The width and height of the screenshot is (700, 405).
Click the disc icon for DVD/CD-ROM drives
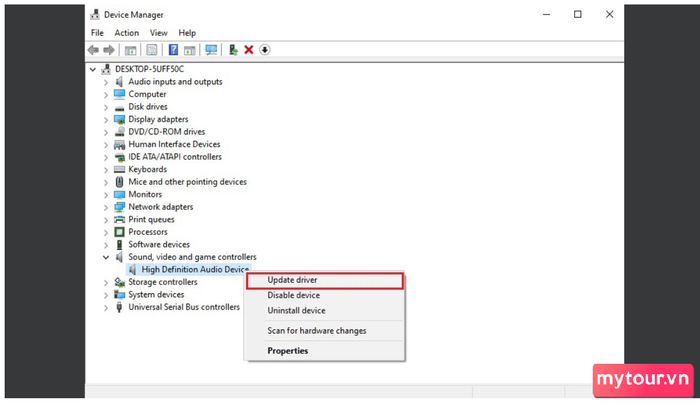click(119, 132)
